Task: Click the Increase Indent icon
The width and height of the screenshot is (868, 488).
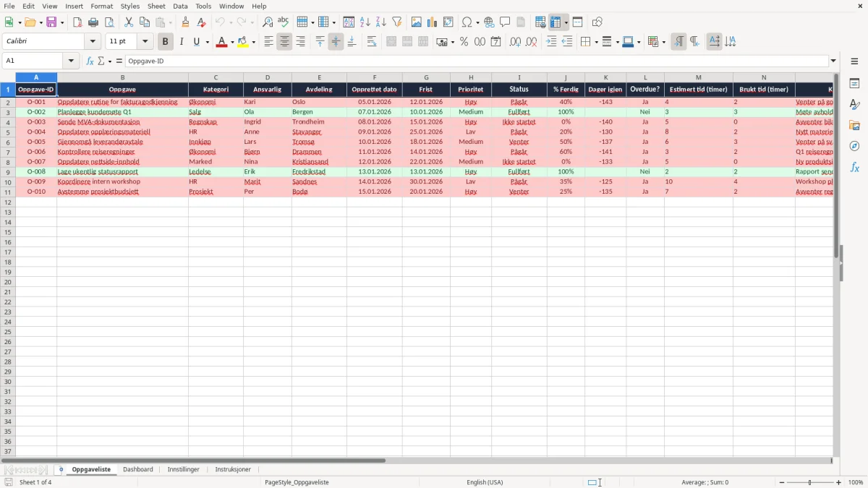Action: coord(551,42)
